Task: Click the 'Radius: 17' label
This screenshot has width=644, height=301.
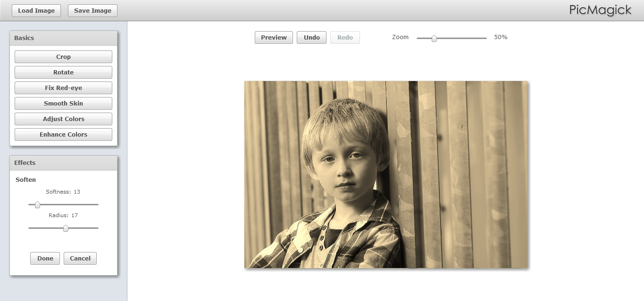Action: [x=63, y=215]
